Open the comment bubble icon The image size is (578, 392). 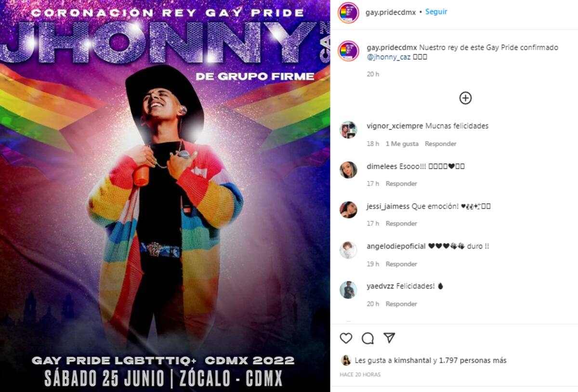[x=368, y=338]
